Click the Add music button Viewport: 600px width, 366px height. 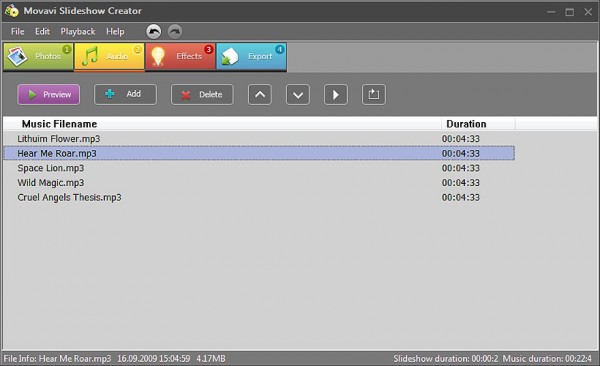125,94
